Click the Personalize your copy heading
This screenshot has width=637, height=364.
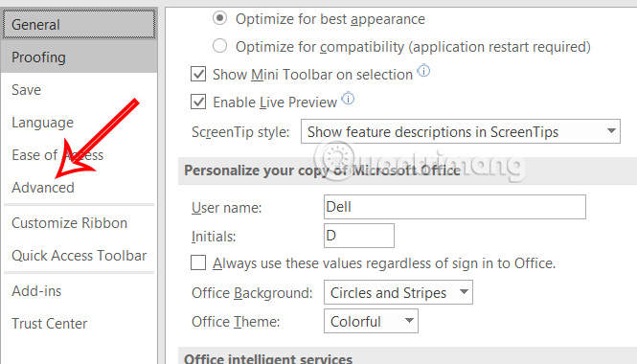pyautogui.click(x=322, y=171)
